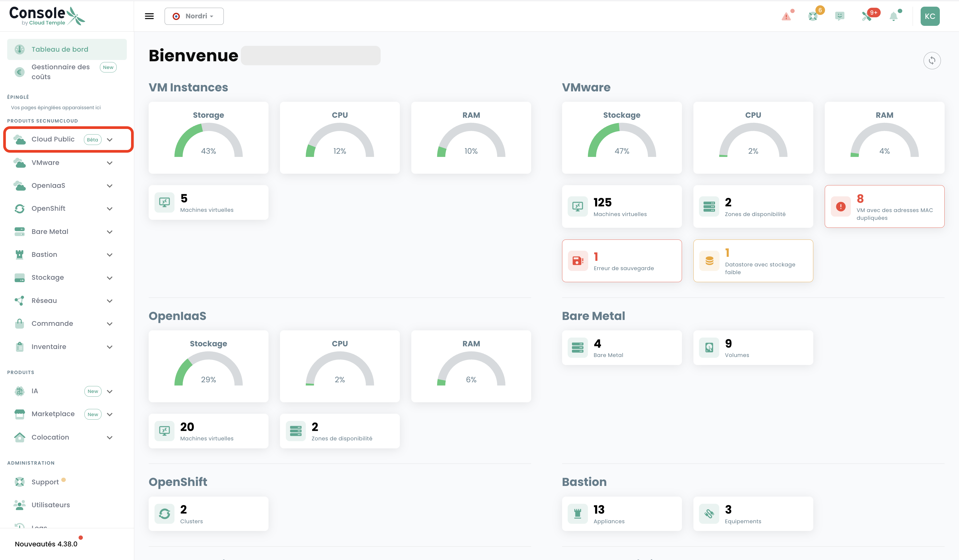Expand the Bastion sidebar chevron
The image size is (959, 560).
tap(109, 255)
